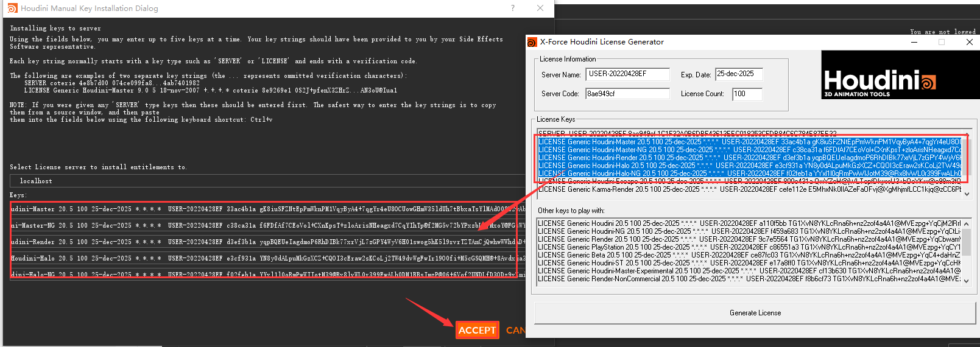The height and width of the screenshot is (347, 980).
Task: Click the License Count field
Action: pyautogui.click(x=747, y=94)
